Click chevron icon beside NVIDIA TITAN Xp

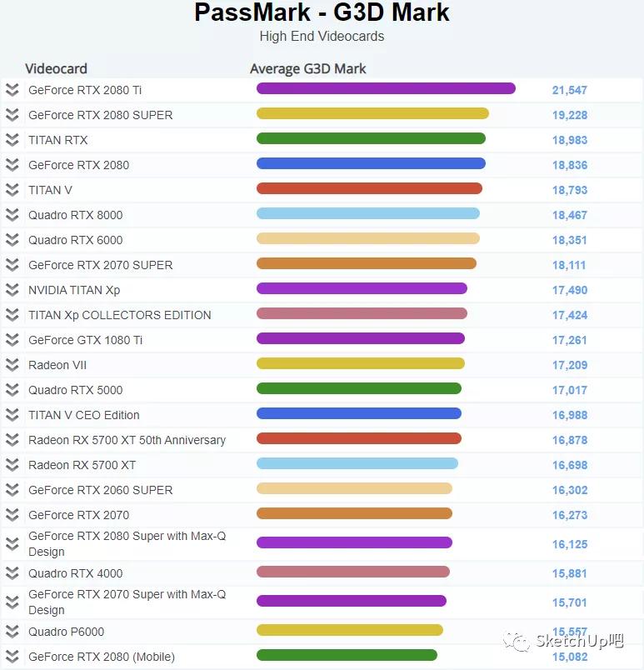[x=12, y=290]
